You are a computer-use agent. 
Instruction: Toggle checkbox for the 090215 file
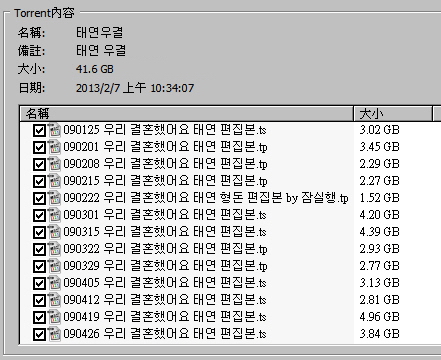point(39,181)
